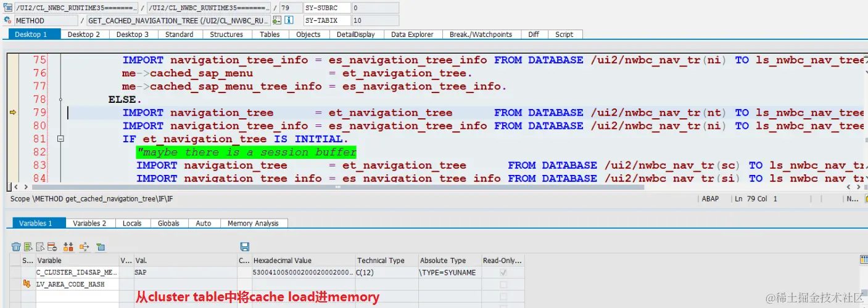Screen dimensions: 868x308
Task: Open the Structures tab
Action: [x=226, y=34]
